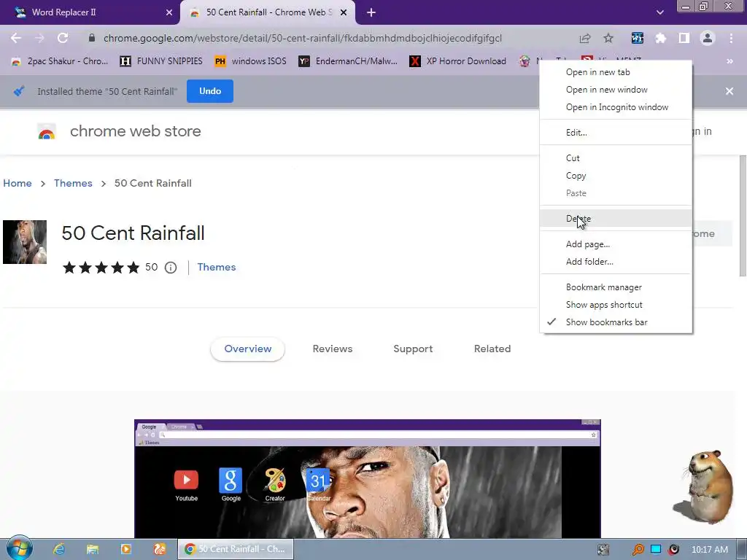The width and height of the screenshot is (747, 560).
Task: Click the orange taskbar app icon
Action: point(160,549)
